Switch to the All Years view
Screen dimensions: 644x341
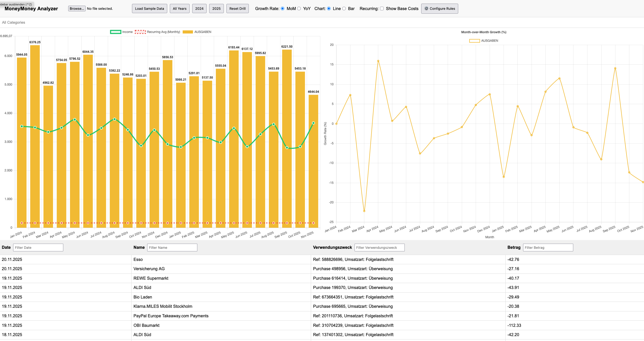pyautogui.click(x=180, y=8)
